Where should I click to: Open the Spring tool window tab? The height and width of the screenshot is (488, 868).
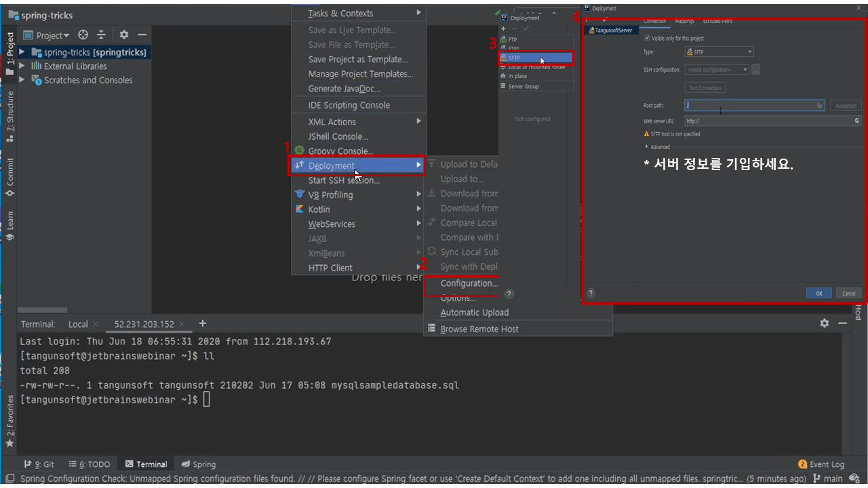tap(199, 464)
